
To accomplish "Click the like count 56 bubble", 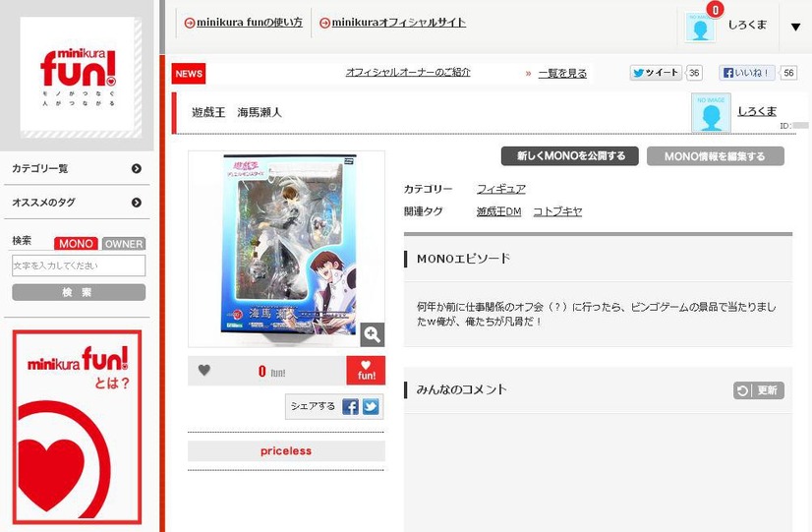I will click(x=788, y=73).
